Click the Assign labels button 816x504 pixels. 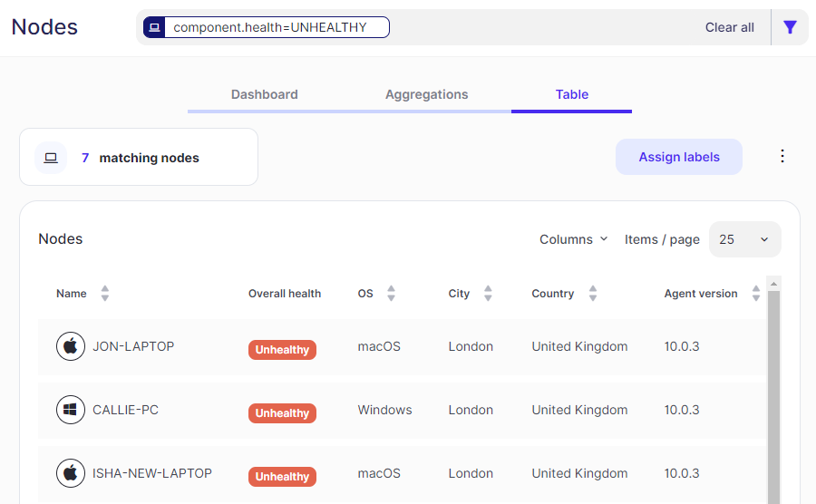679,157
